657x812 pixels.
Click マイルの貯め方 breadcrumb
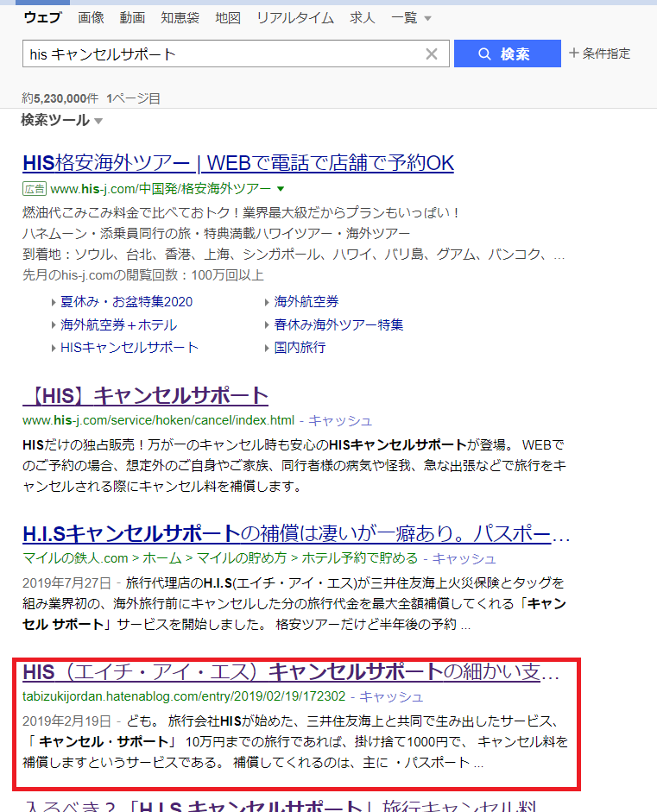(x=242, y=558)
